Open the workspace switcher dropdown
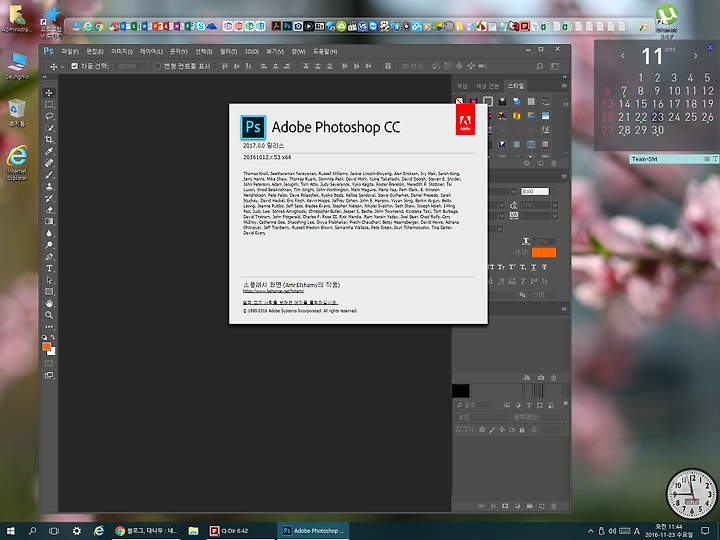The width and height of the screenshot is (720, 540). [555, 66]
